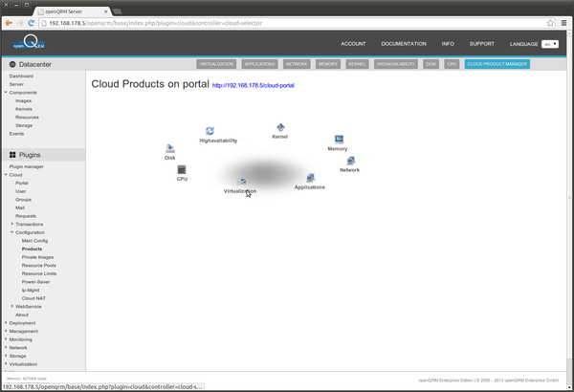The width and height of the screenshot is (574, 392).
Task: Open the Applications product icon
Action: [310, 178]
